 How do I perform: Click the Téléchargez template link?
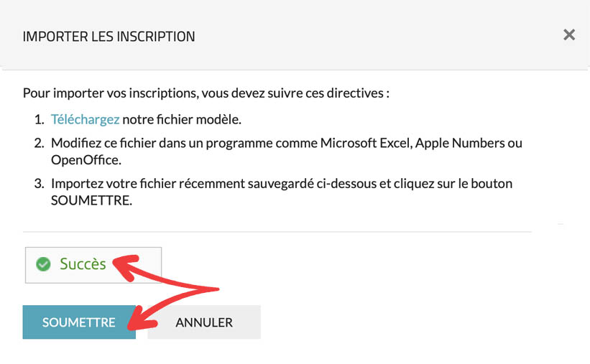85,119
